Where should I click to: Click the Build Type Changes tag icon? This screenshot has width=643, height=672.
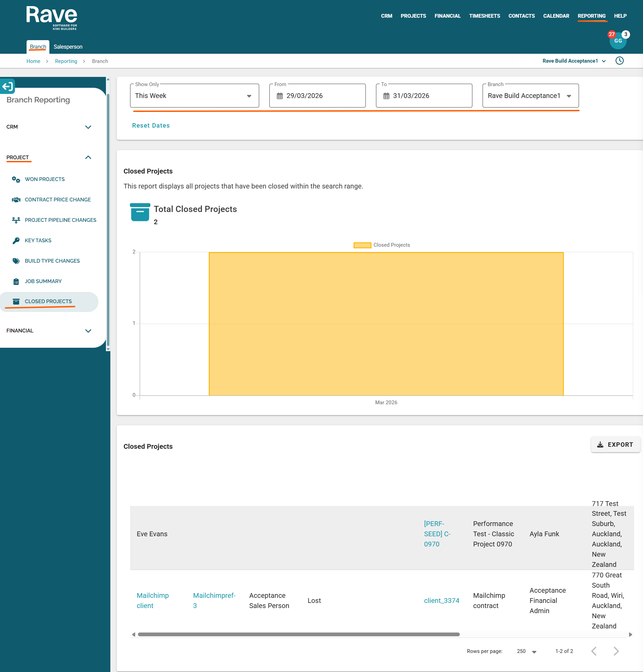coord(16,261)
